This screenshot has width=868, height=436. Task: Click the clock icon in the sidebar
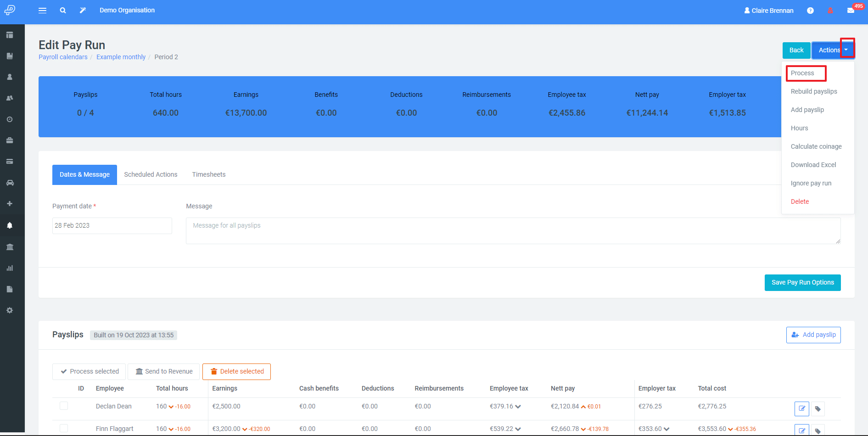point(10,119)
